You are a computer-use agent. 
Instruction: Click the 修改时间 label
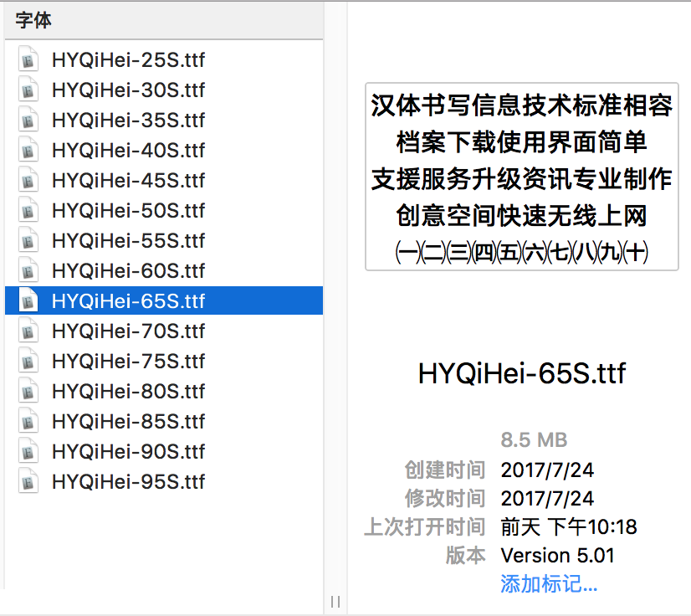tap(445, 499)
